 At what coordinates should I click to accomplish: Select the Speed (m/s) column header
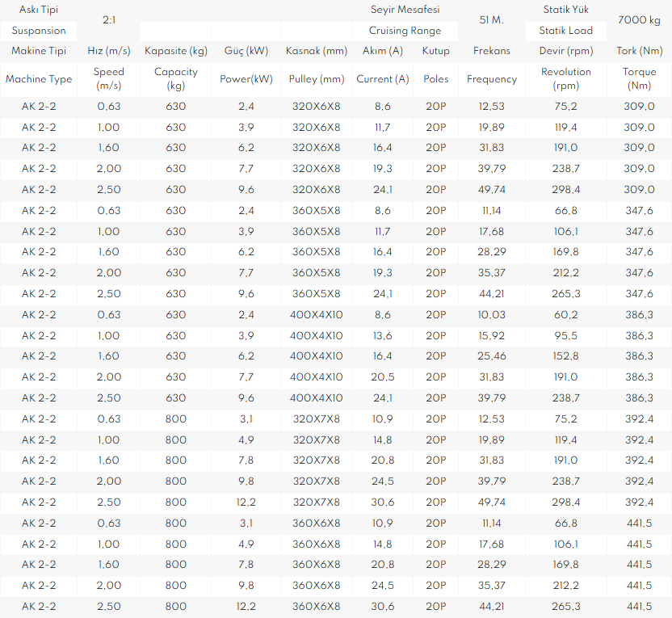pyautogui.click(x=108, y=79)
